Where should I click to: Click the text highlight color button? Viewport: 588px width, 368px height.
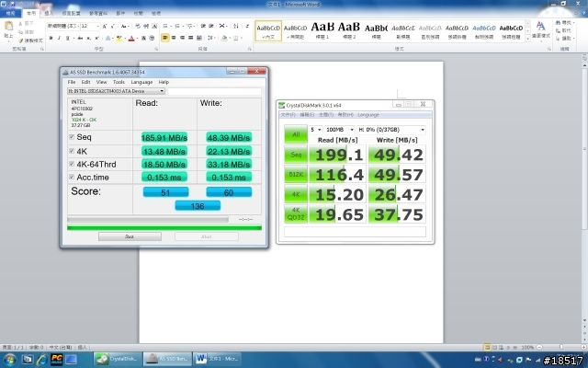(x=119, y=38)
